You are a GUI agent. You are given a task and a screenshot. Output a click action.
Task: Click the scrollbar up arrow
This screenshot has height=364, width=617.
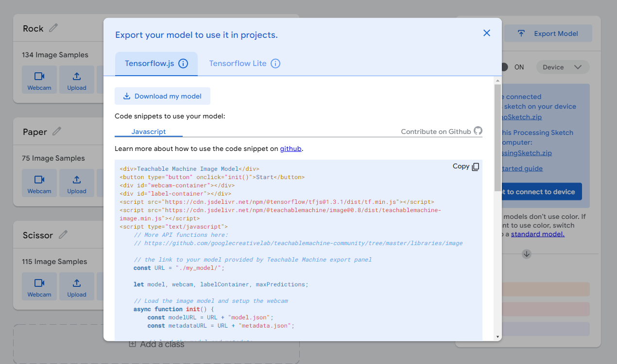(x=497, y=80)
